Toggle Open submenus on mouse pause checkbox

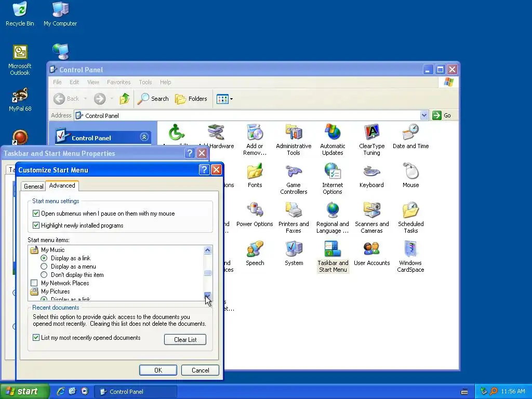[x=36, y=214]
